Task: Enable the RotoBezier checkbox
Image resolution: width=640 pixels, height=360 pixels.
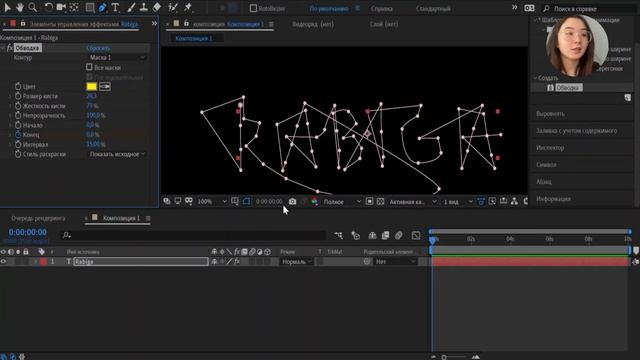Action: tap(253, 8)
